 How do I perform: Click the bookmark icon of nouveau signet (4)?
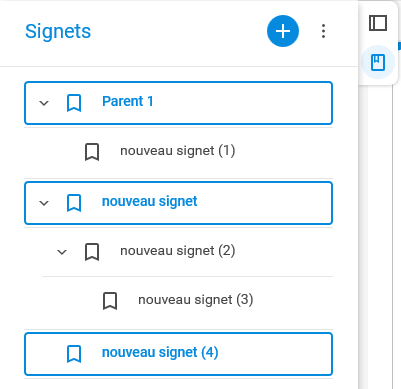click(x=74, y=354)
